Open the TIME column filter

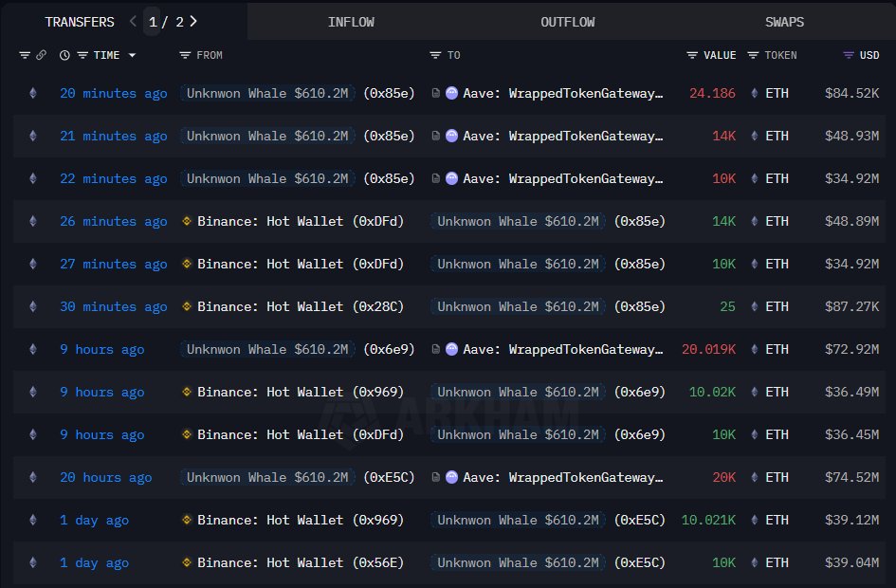pyautogui.click(x=82, y=55)
